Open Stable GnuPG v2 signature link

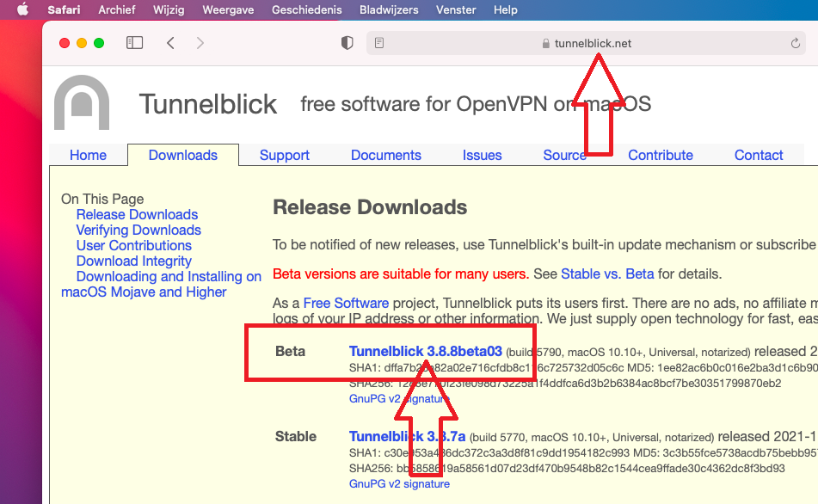click(399, 483)
